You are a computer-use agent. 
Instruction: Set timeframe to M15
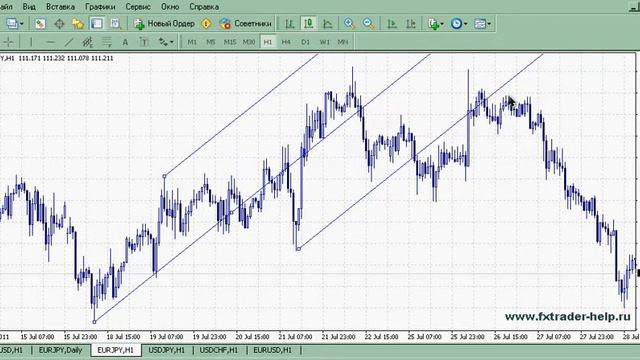pos(230,42)
